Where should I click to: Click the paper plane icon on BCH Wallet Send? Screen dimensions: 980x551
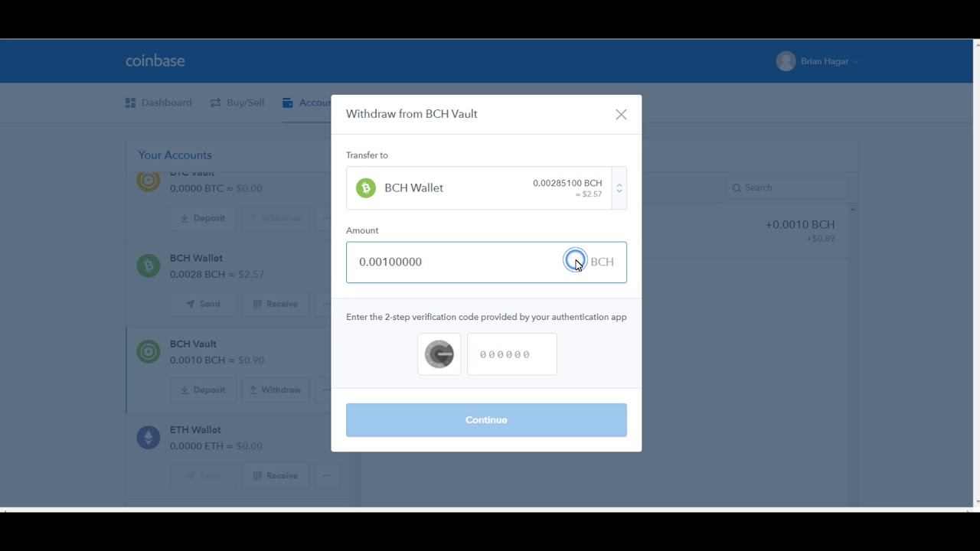tap(191, 304)
